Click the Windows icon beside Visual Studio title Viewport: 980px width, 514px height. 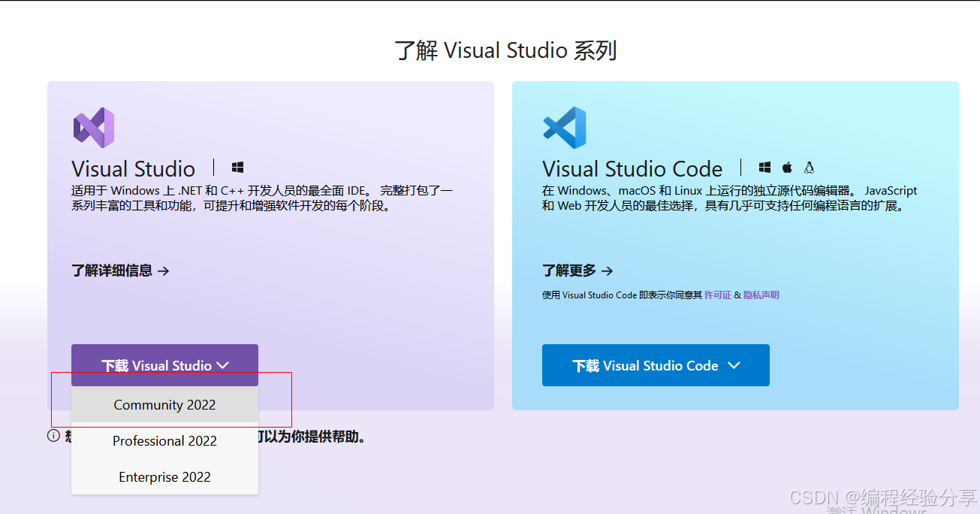tap(237, 168)
